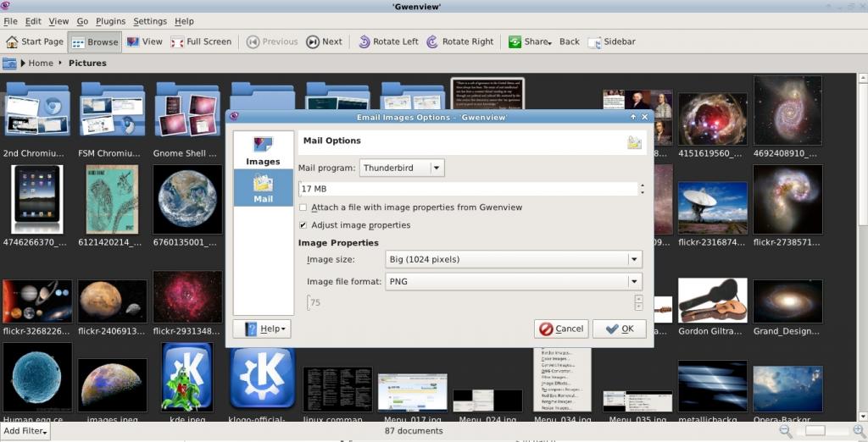The width and height of the screenshot is (868, 442).
Task: Click the quality field showing 75
Action: 470,302
